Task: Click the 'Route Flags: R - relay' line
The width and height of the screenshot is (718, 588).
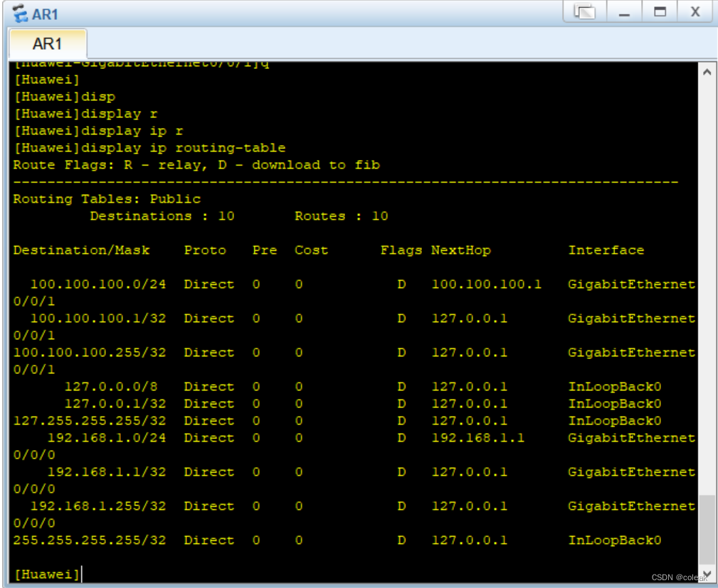Action: [196, 165]
